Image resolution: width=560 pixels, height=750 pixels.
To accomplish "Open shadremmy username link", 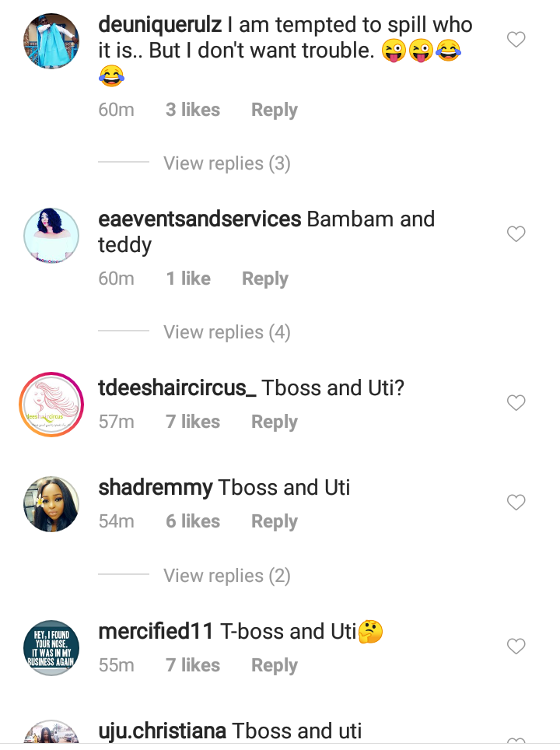I will [x=156, y=488].
